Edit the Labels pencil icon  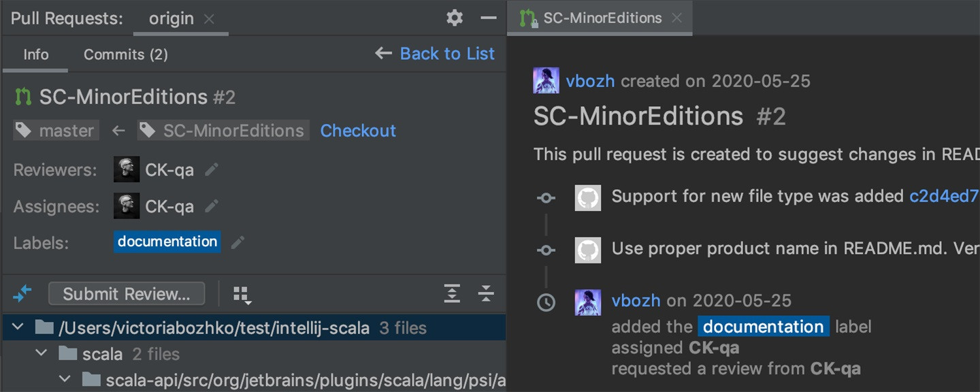(x=238, y=242)
